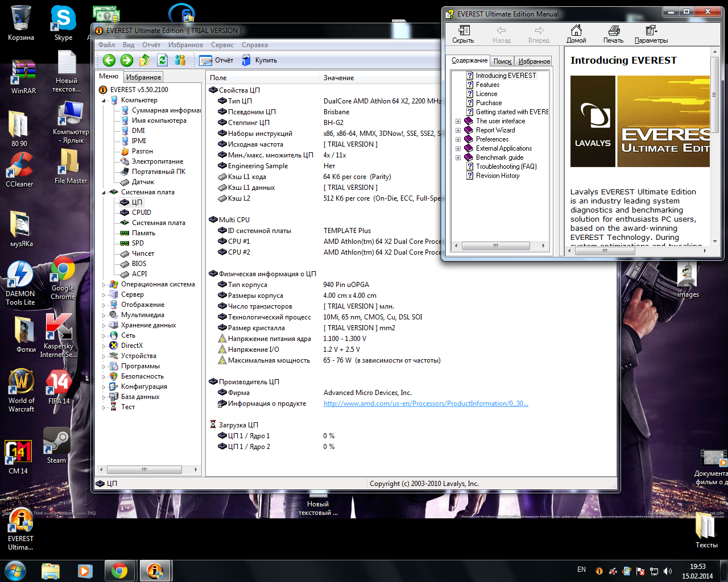Click the green Forward arrow toolbar icon

127,60
